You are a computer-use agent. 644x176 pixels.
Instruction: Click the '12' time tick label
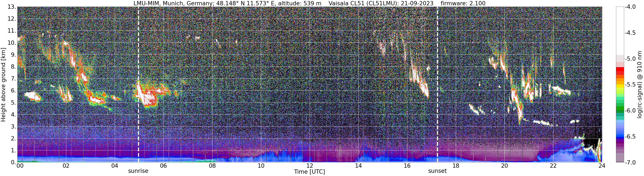click(x=310, y=166)
